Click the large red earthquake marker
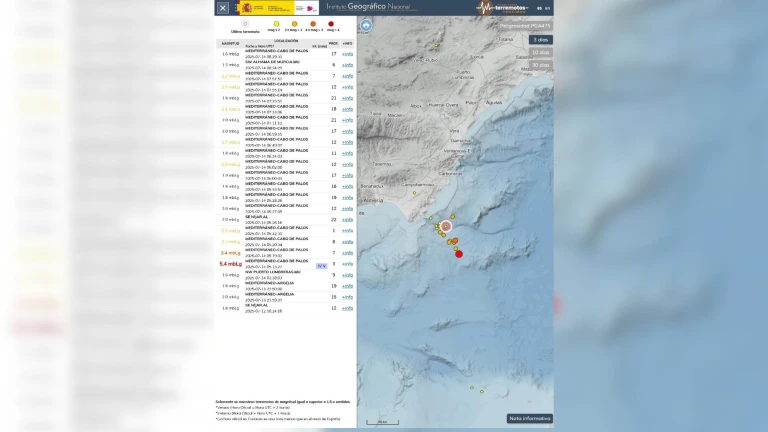The image size is (768, 432). (x=459, y=254)
